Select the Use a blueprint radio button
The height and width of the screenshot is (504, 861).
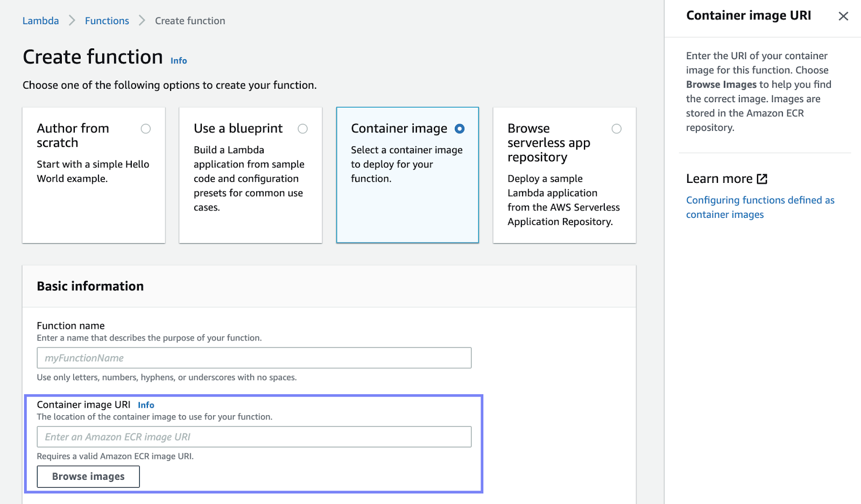[303, 129]
